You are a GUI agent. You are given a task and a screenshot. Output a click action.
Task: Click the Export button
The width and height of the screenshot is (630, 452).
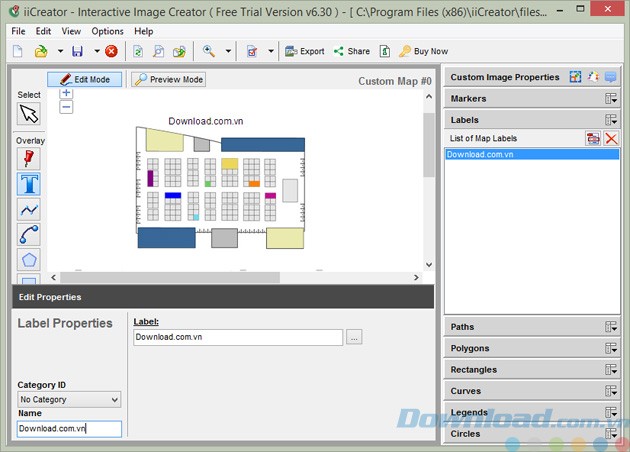[x=305, y=51]
